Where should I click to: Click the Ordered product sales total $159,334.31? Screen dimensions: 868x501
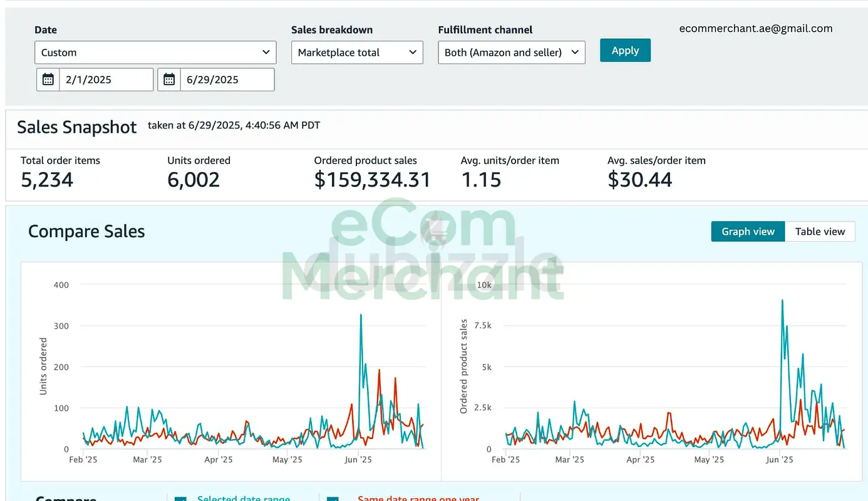[x=372, y=180]
